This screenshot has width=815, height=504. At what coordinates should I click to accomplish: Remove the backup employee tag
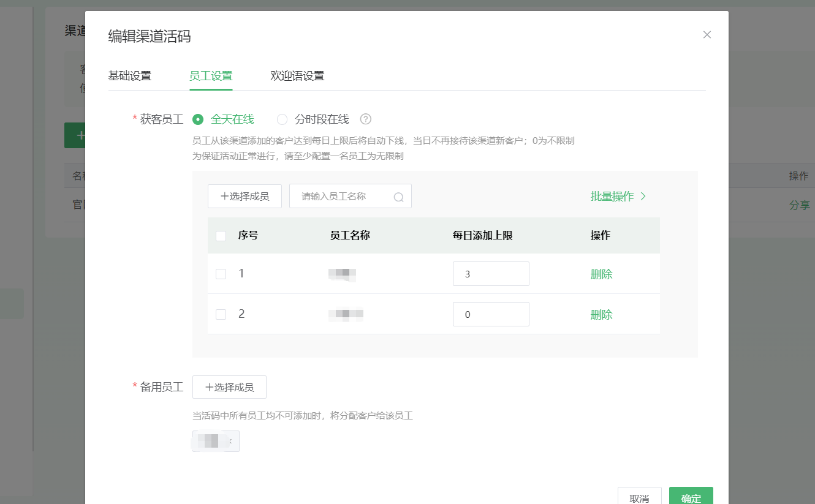[230, 441]
